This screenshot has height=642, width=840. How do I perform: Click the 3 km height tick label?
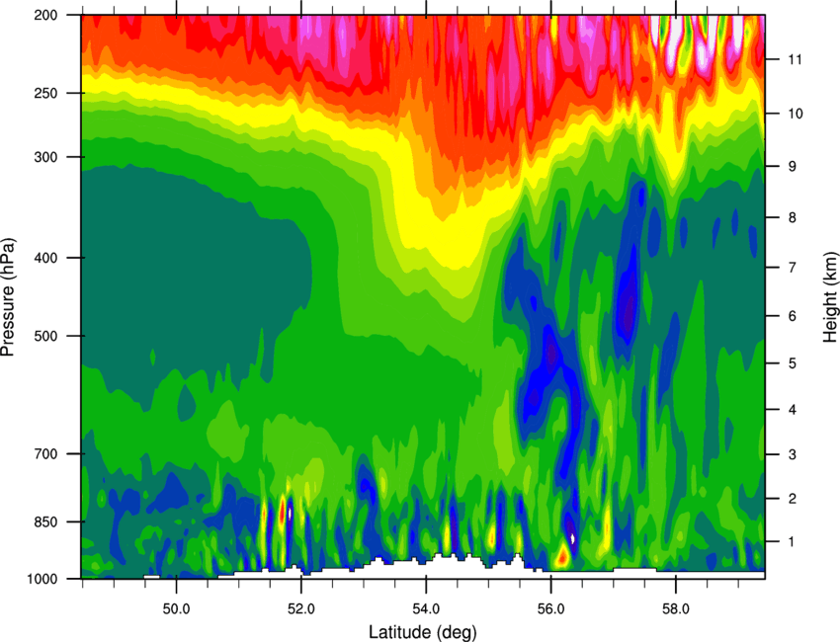(793, 454)
